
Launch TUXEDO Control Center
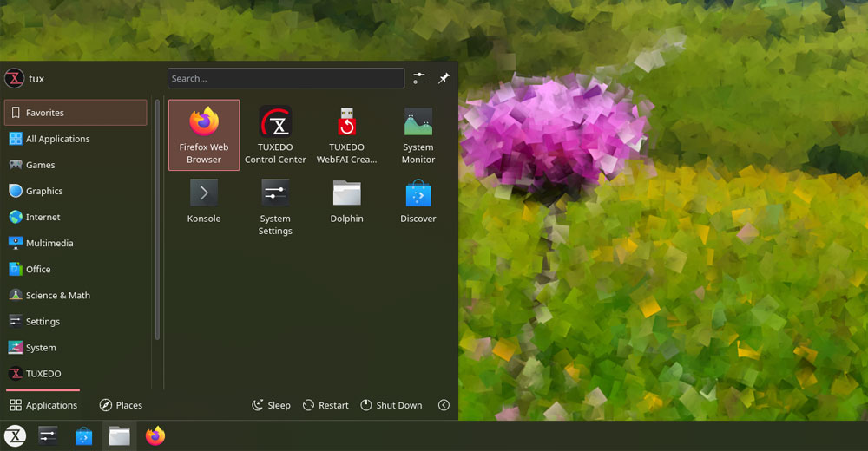pos(275,134)
